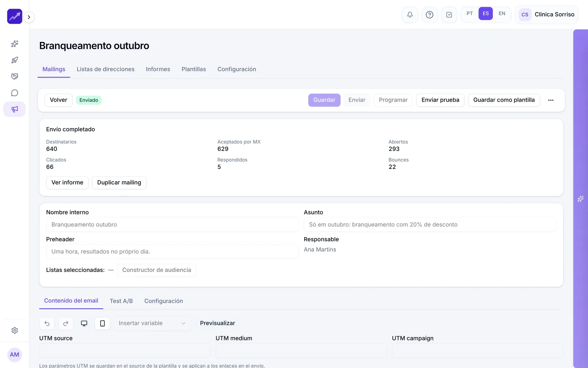Open the notifications bell
The height and width of the screenshot is (368, 588).
[x=410, y=15]
